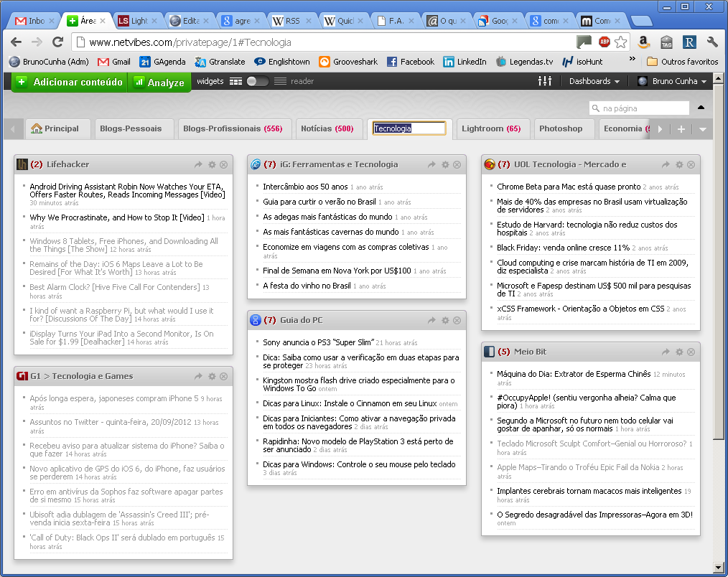Open the Facebook bookmark
Image resolution: width=728 pixels, height=577 pixels.
[411, 62]
